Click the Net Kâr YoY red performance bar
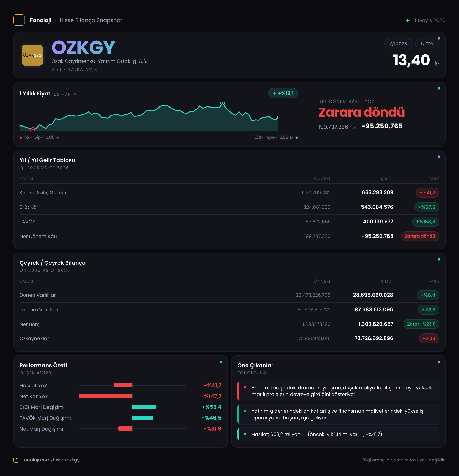 coord(106,396)
